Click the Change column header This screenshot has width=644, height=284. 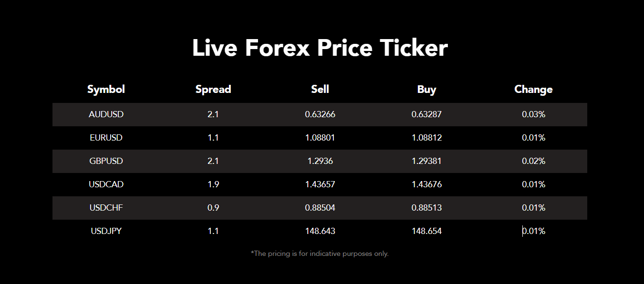(x=533, y=90)
